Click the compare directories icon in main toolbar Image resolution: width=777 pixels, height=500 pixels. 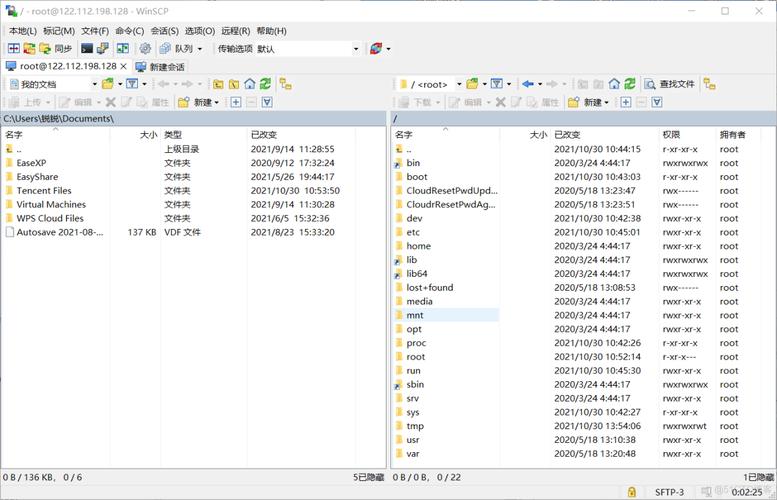point(14,49)
